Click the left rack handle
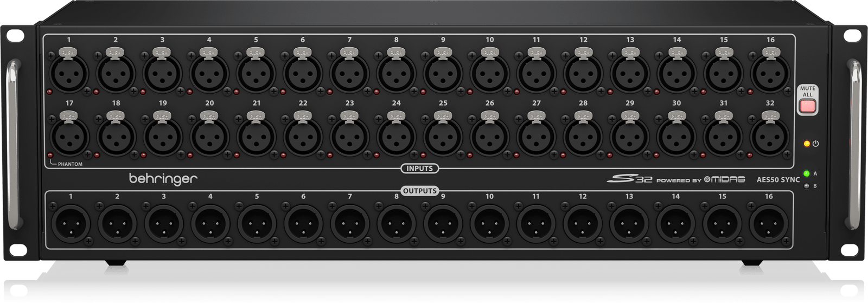Screen dimensions: 868x304 14,146
